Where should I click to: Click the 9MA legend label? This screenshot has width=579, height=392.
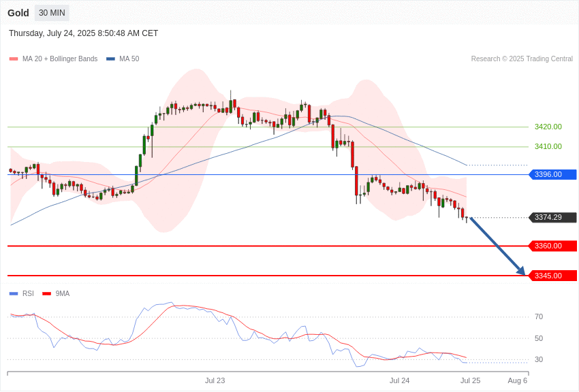63,293
